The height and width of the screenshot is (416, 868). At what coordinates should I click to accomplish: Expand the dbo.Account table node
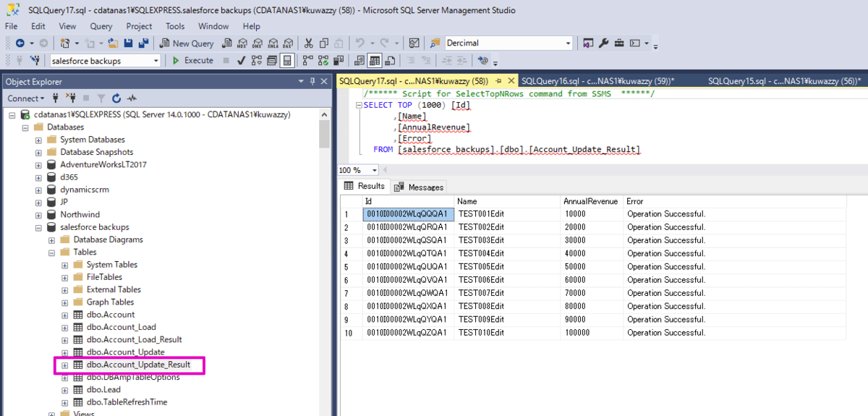click(x=64, y=315)
